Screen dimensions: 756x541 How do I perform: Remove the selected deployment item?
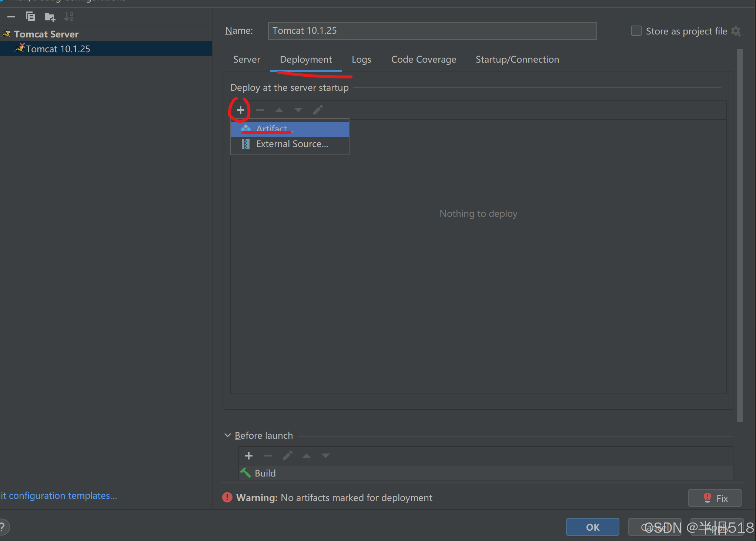click(260, 110)
